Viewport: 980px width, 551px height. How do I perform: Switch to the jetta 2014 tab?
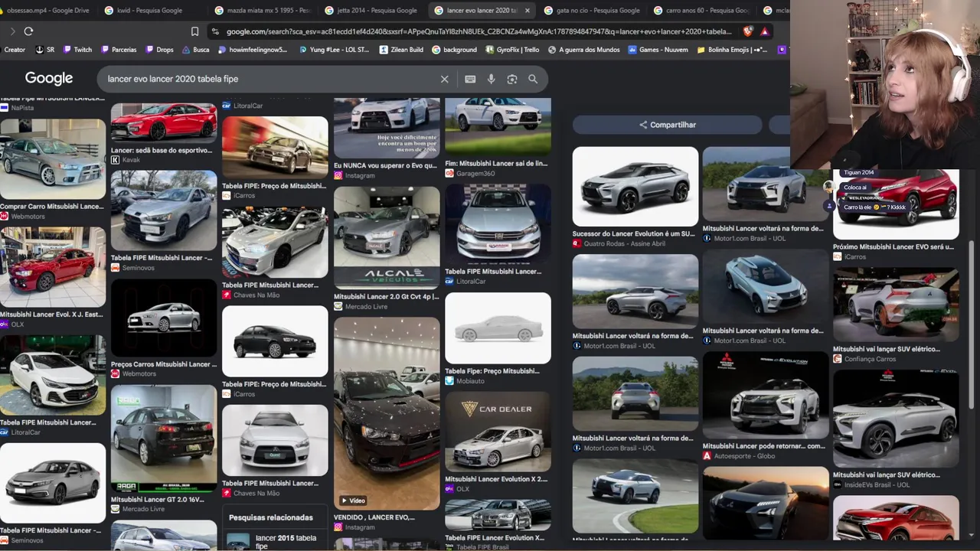[373, 11]
